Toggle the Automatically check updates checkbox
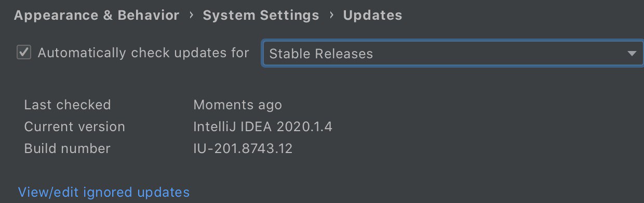Image resolution: width=644 pixels, height=203 pixels. tap(24, 53)
